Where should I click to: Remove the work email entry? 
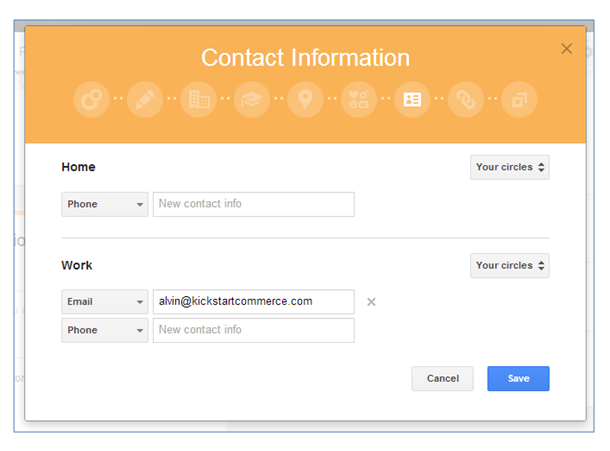point(371,302)
